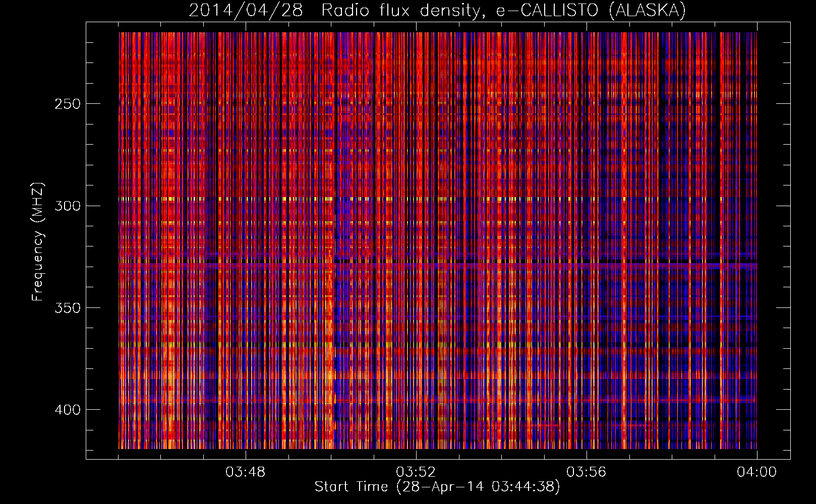Viewport: 816px width, 504px height.
Task: Click the "Start Time (28-Apr-14 03:44:38)" x-axis label
Action: [437, 487]
